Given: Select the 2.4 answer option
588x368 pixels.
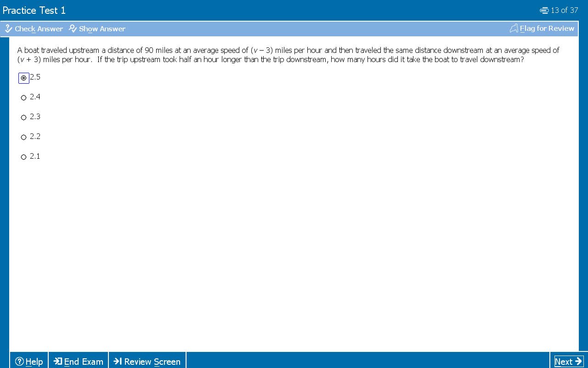Looking at the screenshot, I should (24, 98).
